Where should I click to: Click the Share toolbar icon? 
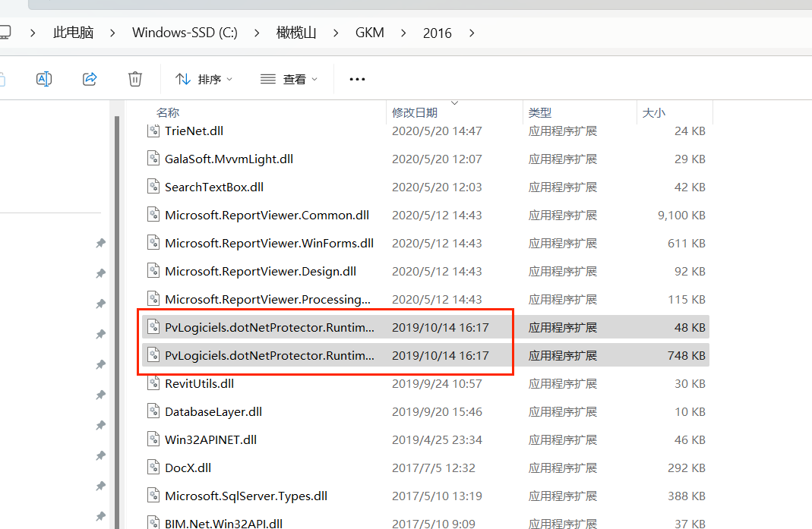coord(90,79)
